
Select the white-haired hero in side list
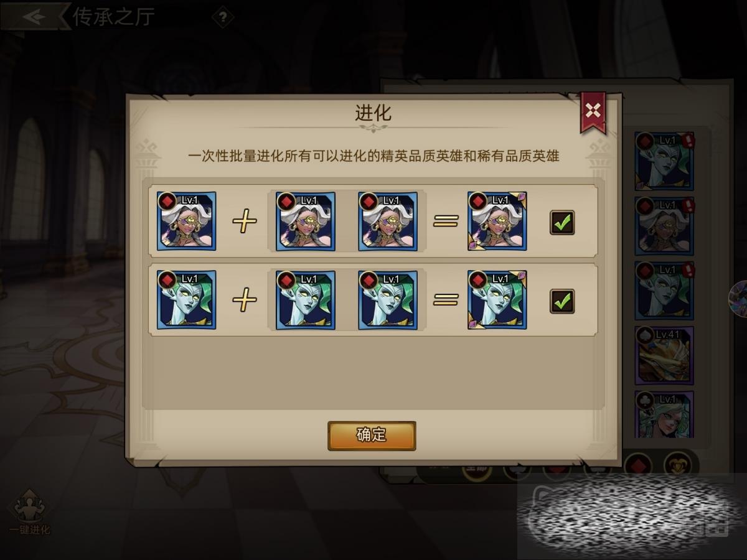(x=664, y=226)
